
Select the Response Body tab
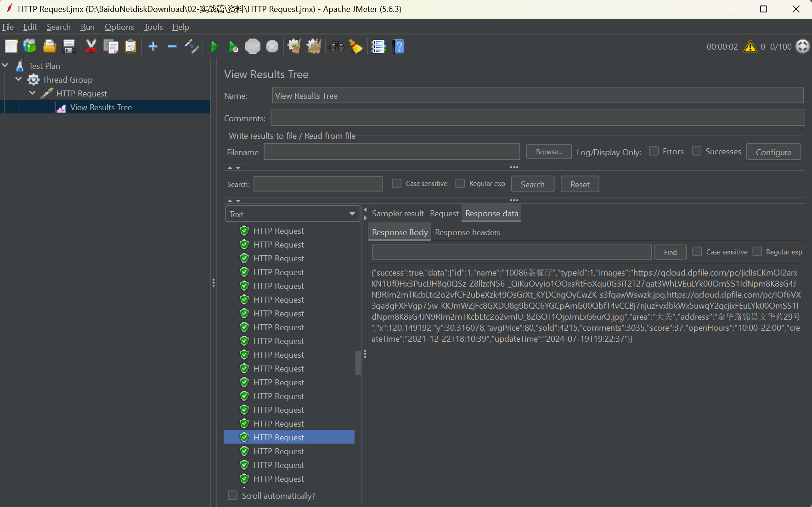[x=400, y=232]
